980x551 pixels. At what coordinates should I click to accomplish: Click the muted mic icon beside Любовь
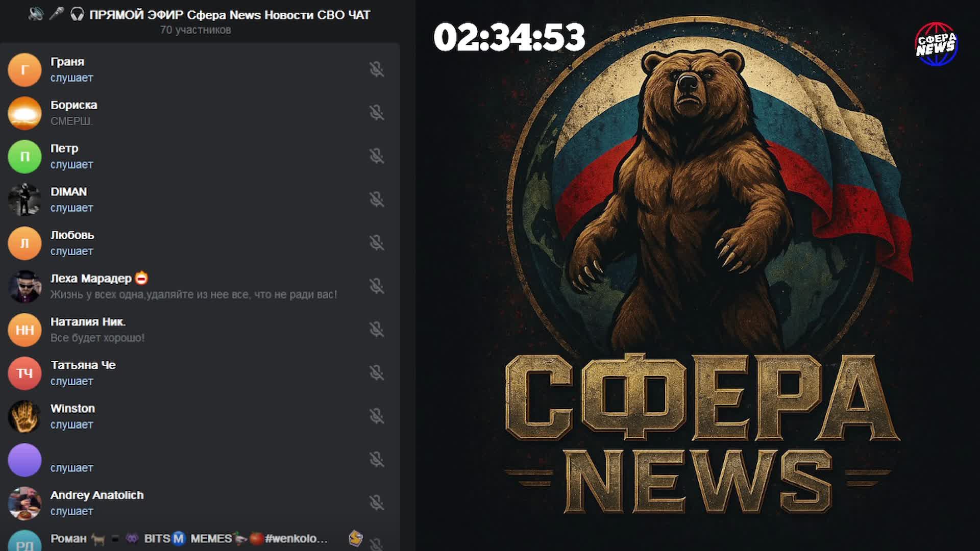377,243
